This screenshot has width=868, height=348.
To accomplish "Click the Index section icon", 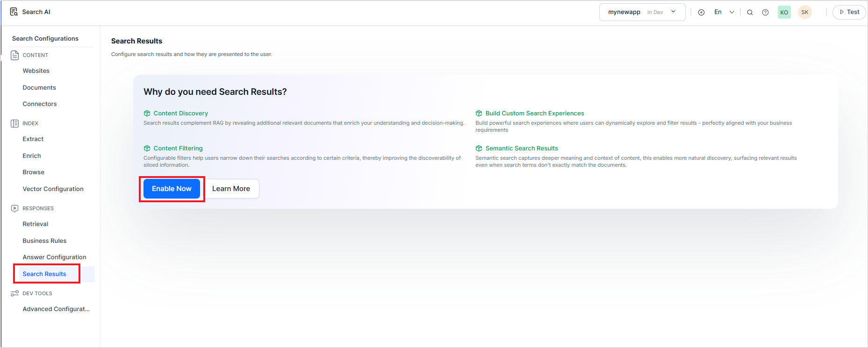I will pyautogui.click(x=14, y=123).
